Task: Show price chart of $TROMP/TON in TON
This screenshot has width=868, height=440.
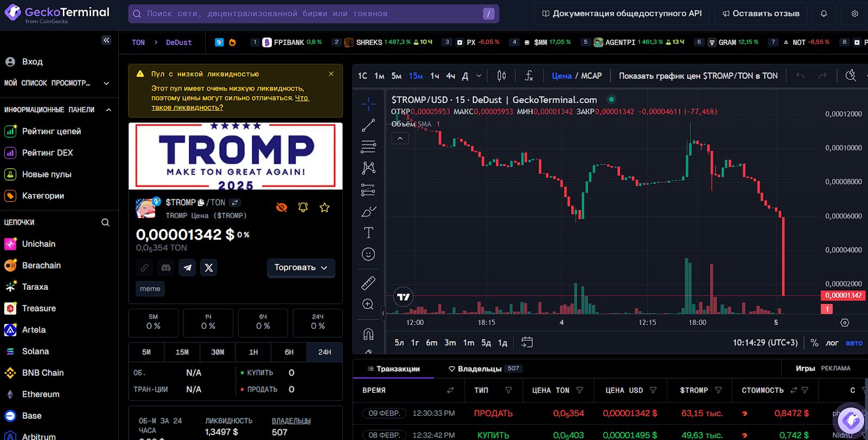Action: point(698,76)
